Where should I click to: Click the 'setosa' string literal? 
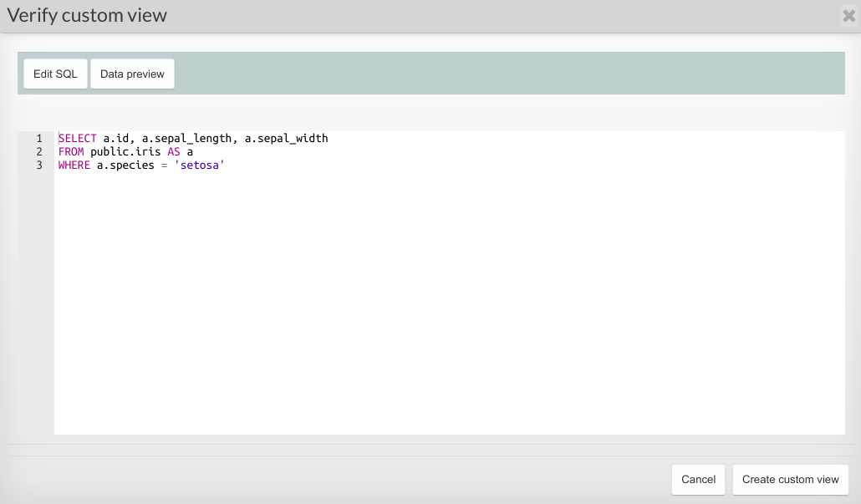(x=200, y=165)
